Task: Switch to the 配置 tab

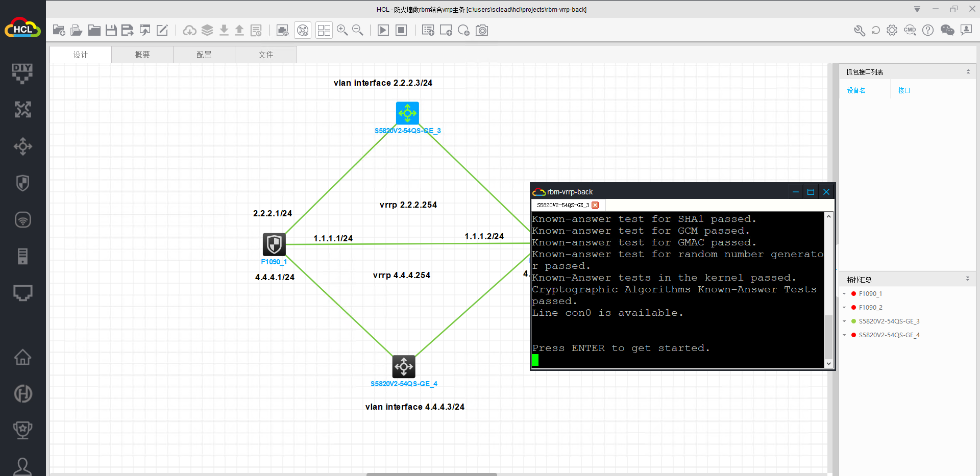Action: pyautogui.click(x=204, y=55)
